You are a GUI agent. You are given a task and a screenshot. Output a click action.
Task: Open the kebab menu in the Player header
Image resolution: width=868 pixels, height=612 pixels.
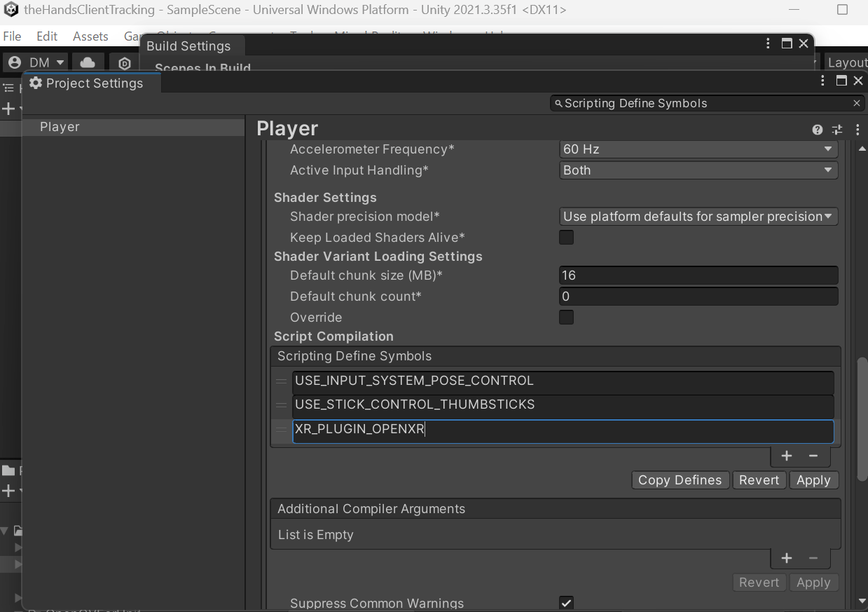coord(857,130)
